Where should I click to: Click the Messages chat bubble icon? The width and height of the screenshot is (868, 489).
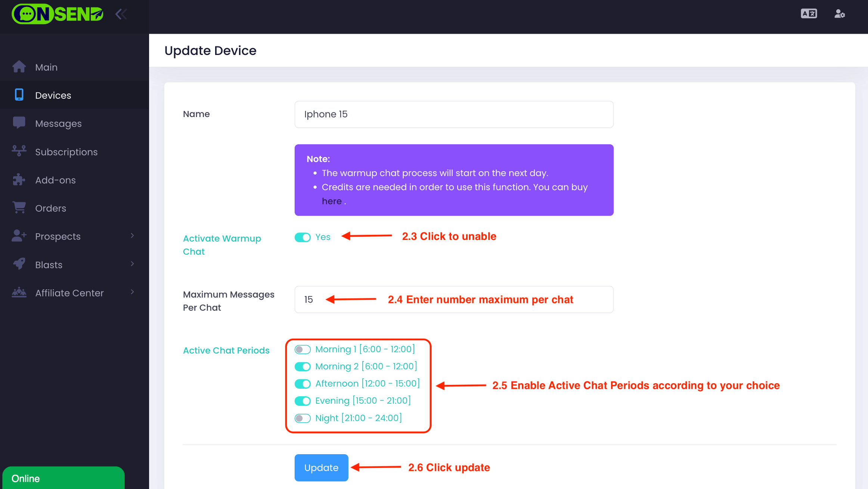click(19, 123)
